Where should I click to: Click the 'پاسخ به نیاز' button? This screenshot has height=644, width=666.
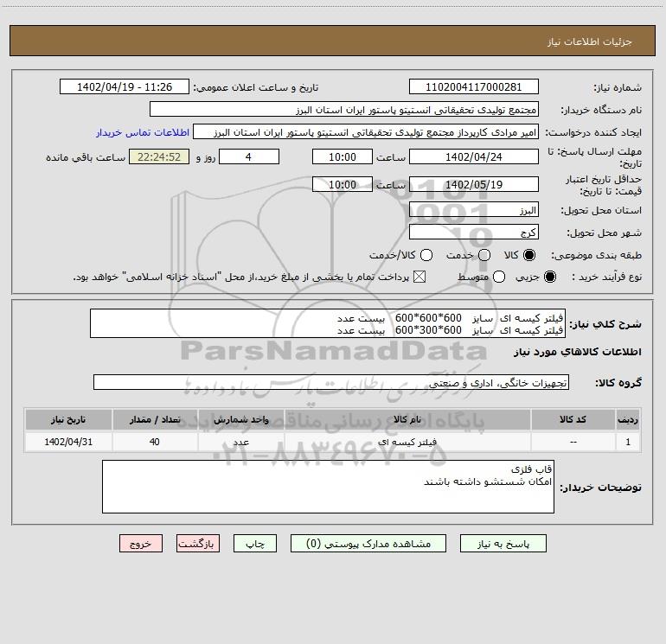(x=503, y=544)
